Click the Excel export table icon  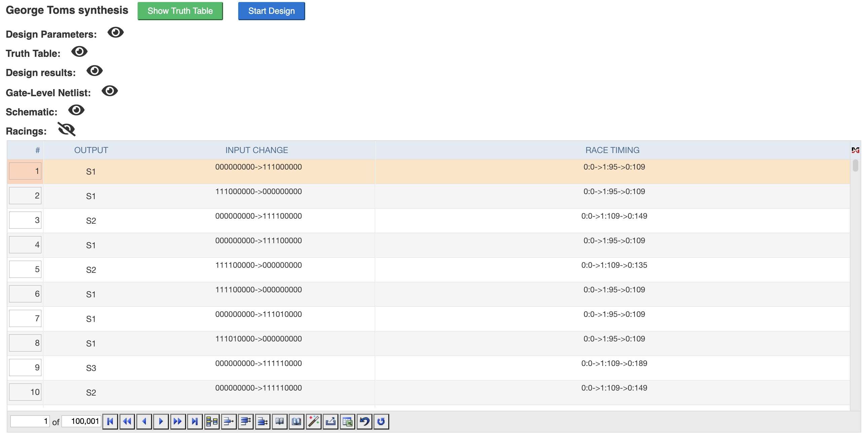(348, 421)
